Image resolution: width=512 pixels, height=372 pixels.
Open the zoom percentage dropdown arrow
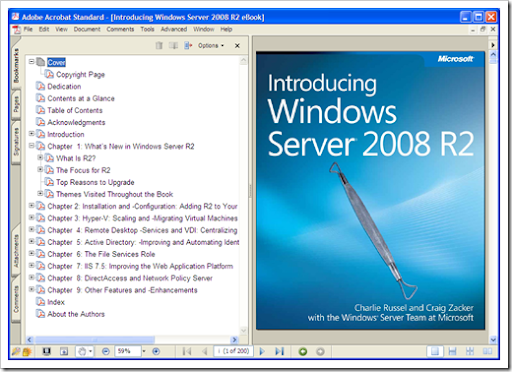pyautogui.click(x=144, y=351)
